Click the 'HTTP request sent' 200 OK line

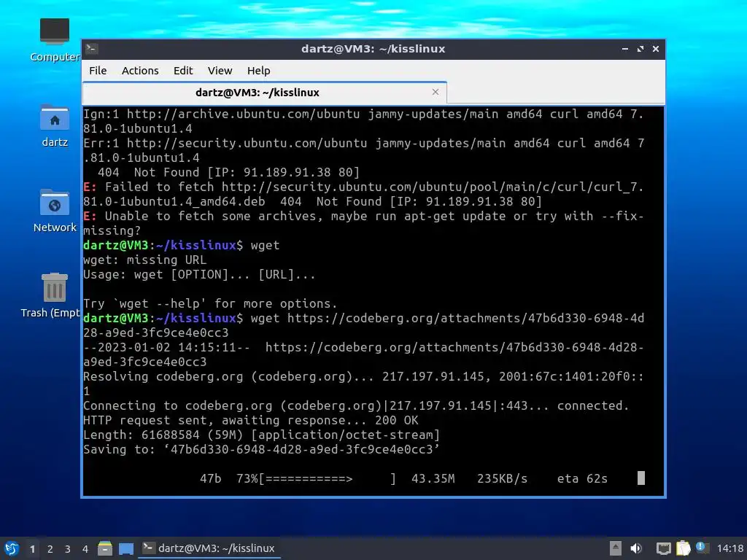click(x=251, y=421)
